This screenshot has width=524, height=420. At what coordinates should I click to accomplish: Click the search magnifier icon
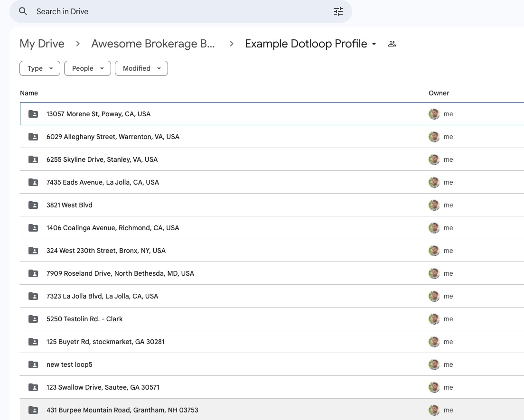pos(23,11)
